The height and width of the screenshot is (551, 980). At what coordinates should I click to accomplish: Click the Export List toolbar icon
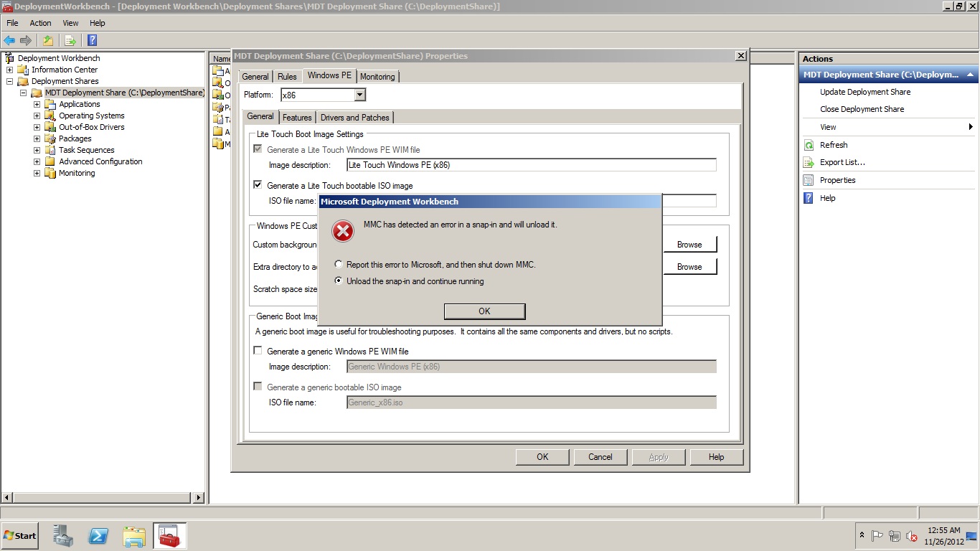point(70,40)
